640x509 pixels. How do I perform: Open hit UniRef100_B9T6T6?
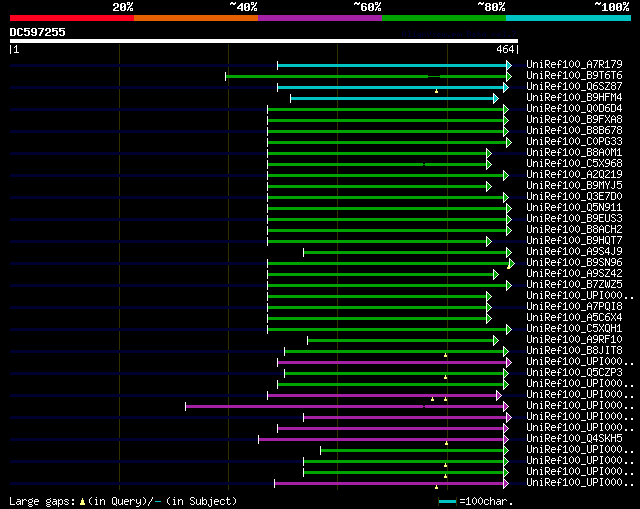[574, 76]
